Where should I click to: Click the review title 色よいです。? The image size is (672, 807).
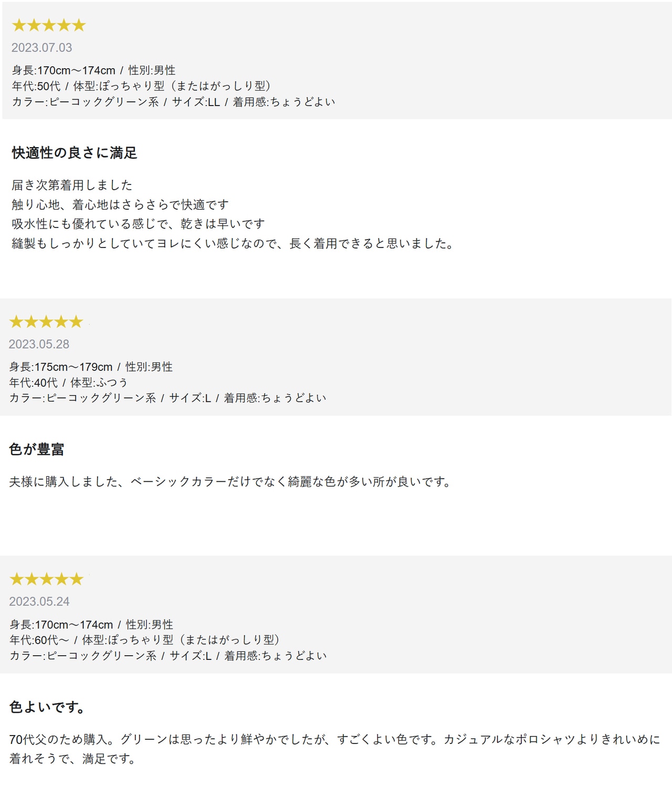(47, 707)
